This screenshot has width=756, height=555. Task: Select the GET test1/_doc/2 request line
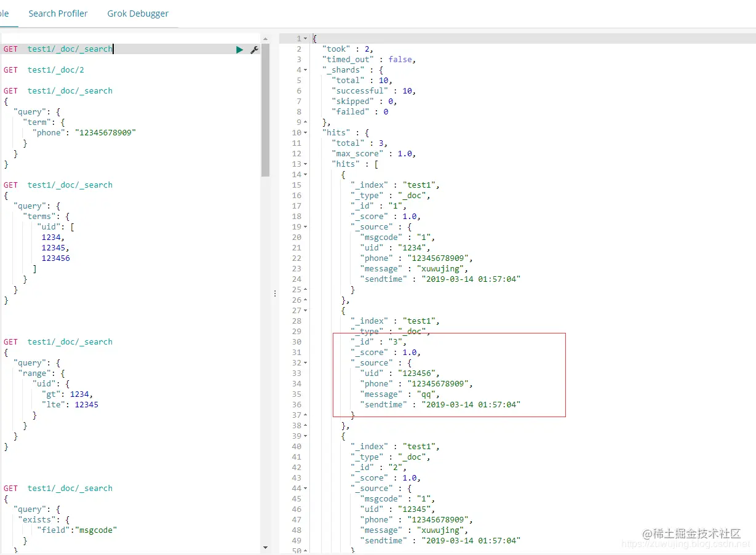[x=44, y=70]
